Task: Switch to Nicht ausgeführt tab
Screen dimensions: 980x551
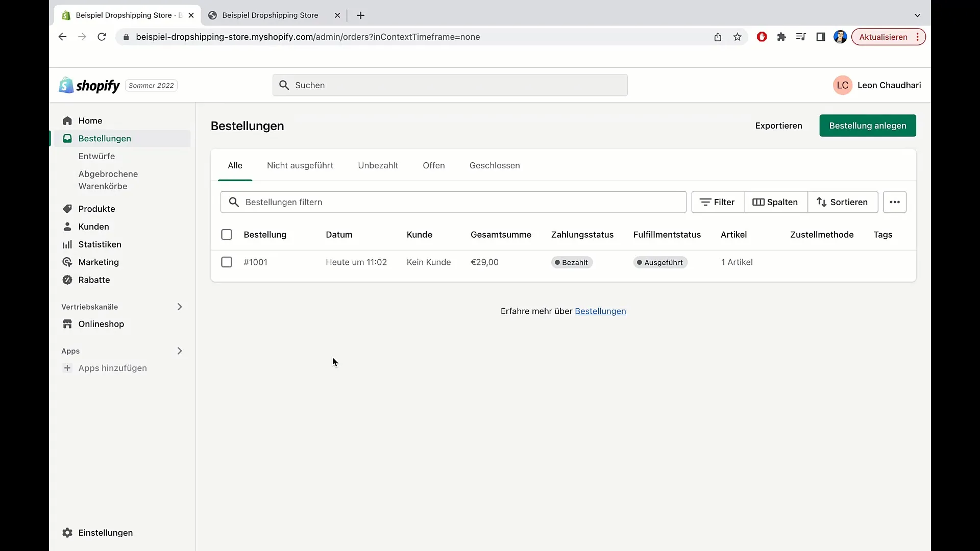Action: (x=300, y=165)
